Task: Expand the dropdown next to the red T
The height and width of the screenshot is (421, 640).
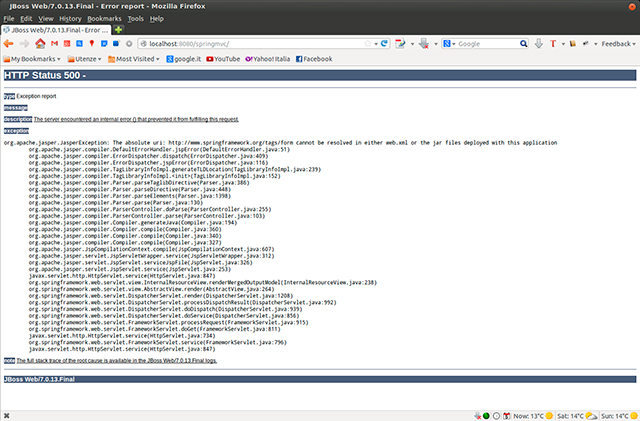Action: (563, 44)
